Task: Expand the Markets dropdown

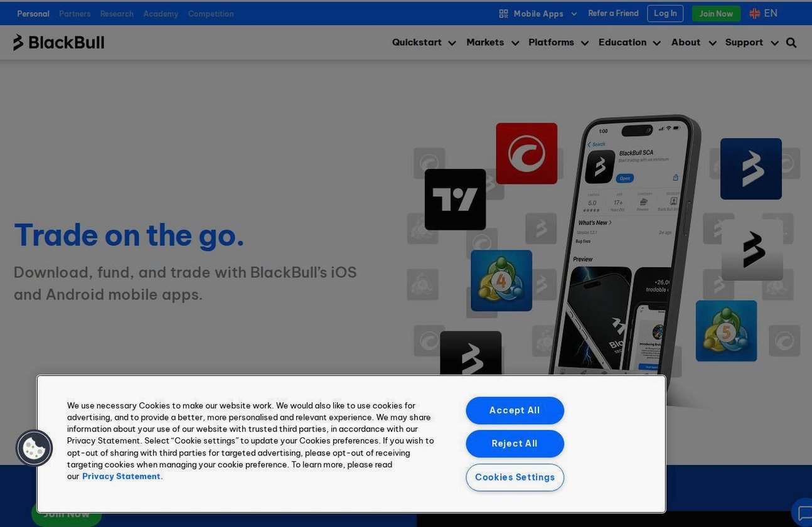Action: [x=493, y=43]
